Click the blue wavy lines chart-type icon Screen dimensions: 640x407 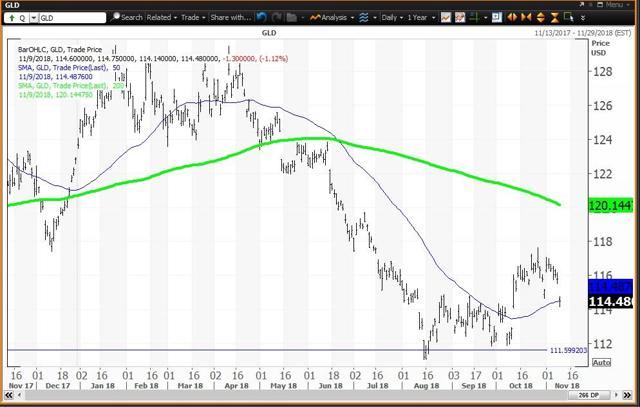[x=363, y=18]
